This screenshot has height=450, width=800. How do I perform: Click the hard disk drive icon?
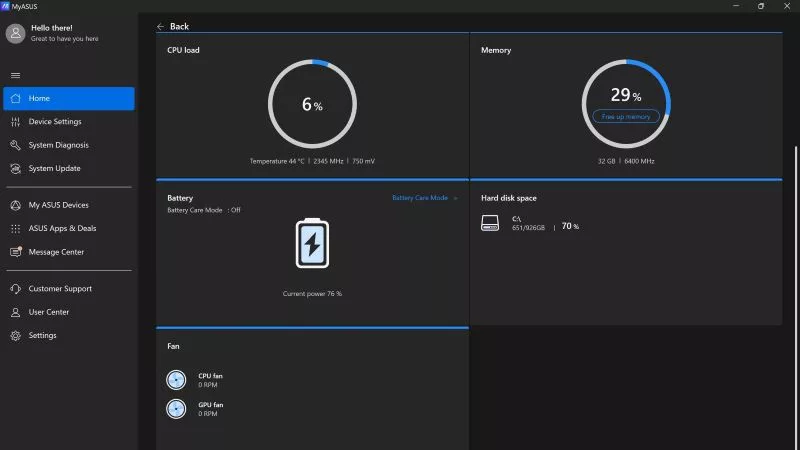(x=490, y=223)
